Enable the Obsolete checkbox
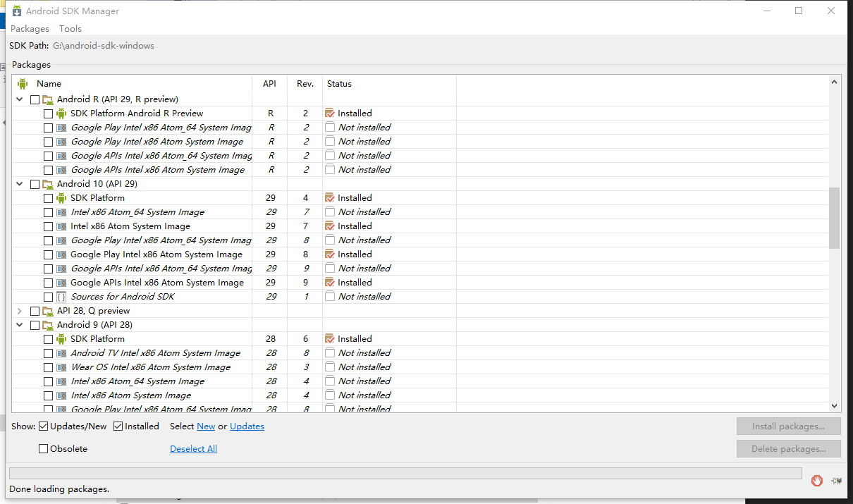This screenshot has width=853, height=504. click(x=44, y=449)
